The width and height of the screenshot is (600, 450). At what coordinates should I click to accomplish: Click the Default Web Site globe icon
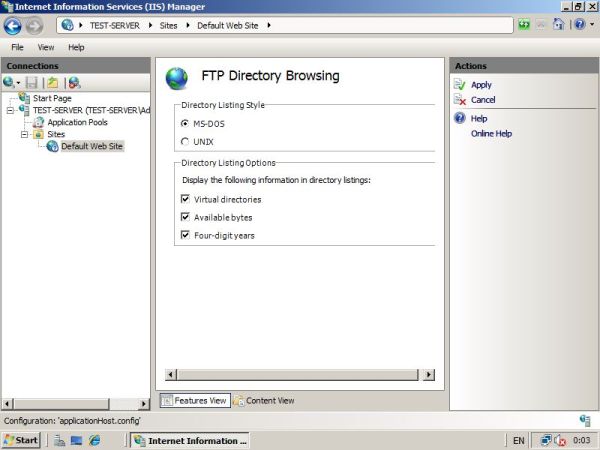(52, 146)
